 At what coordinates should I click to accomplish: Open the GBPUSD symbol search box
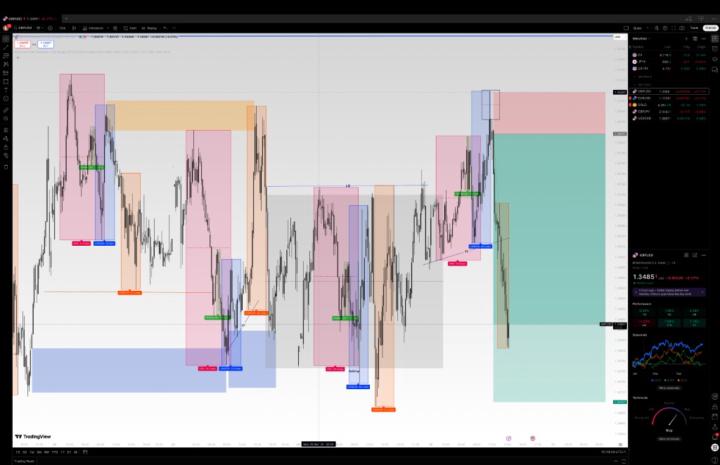click(25, 28)
